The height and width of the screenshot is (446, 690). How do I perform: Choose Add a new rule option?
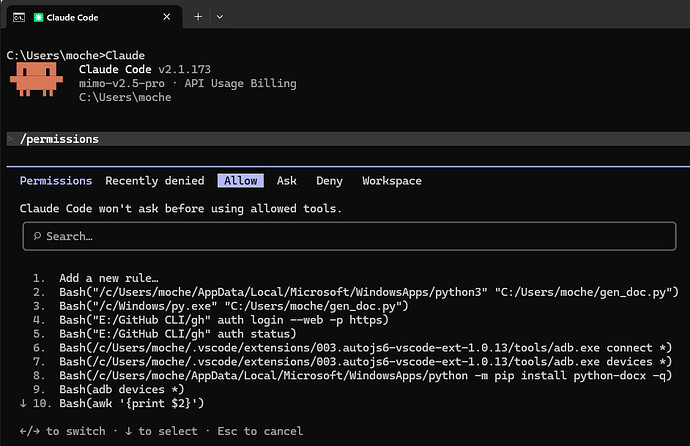109,278
